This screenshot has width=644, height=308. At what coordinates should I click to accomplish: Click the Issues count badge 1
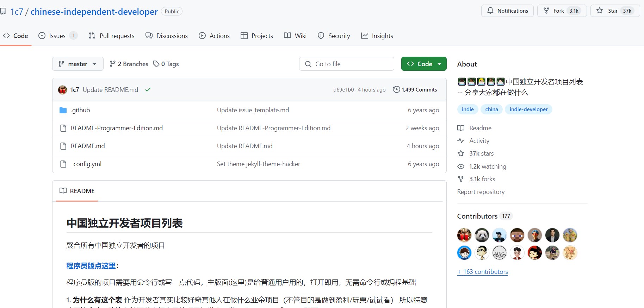point(73,36)
